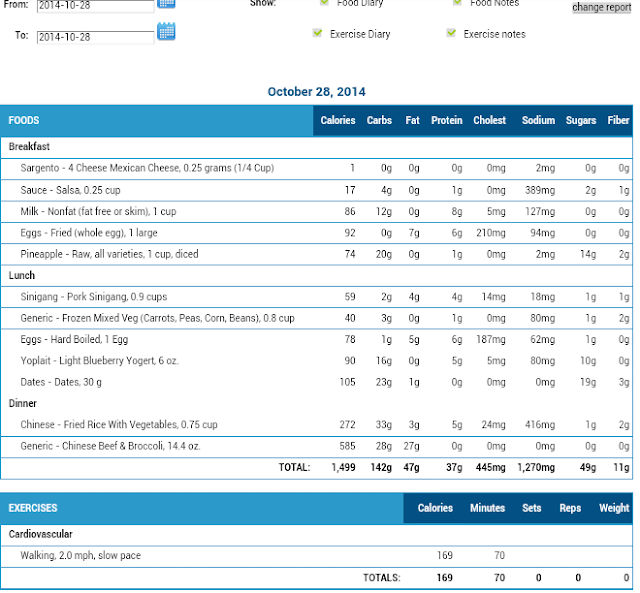Click the Sinigang - Pork Sinigang entry
This screenshot has height=593, width=640.
coord(94,297)
